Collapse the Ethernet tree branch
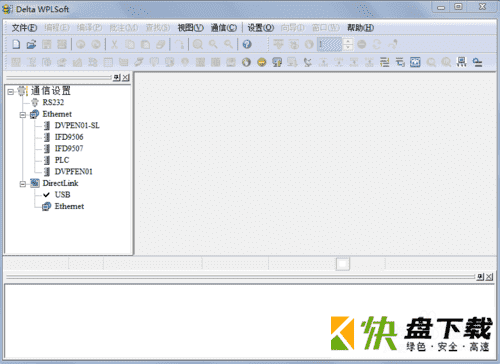This screenshot has width=500, height=364. [23, 115]
